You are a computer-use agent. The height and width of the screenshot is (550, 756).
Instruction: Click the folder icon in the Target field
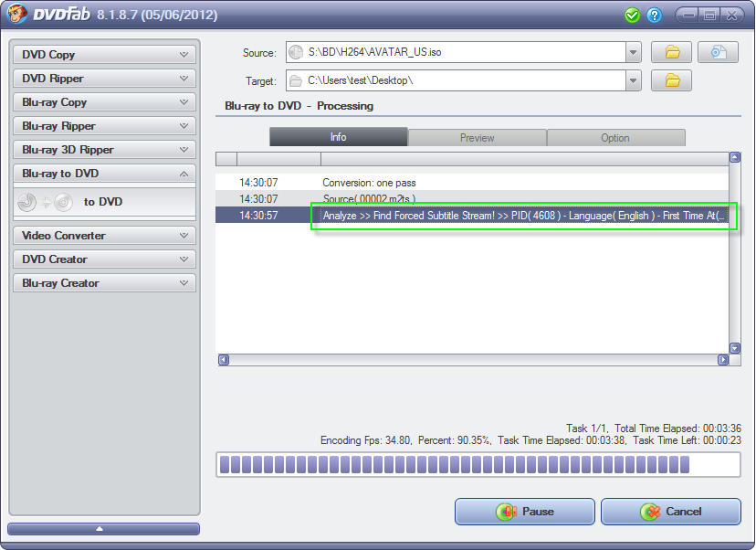pyautogui.click(x=296, y=80)
